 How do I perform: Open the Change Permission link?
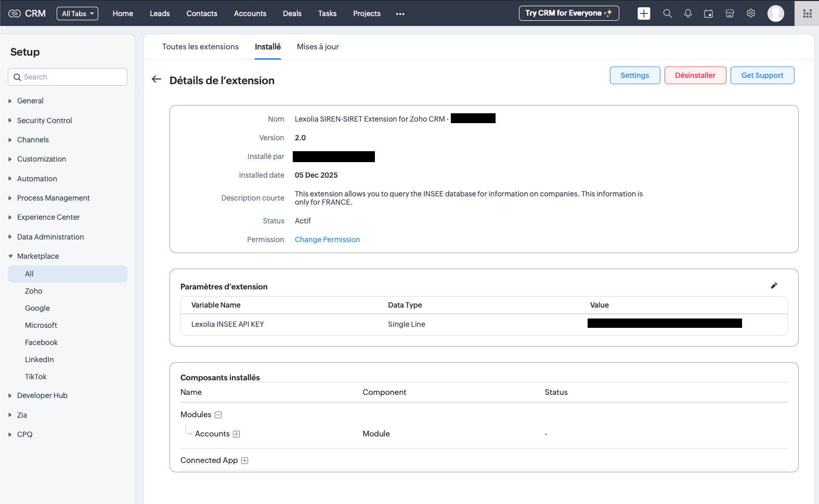(x=327, y=240)
